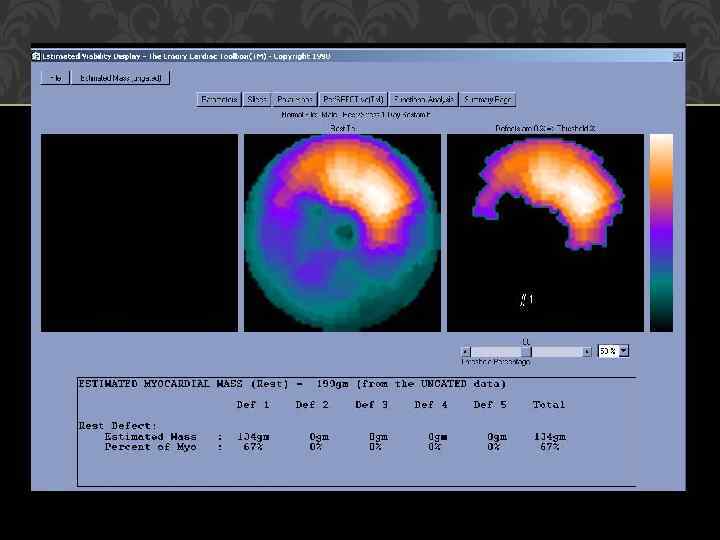Open the PerSPECTive(TM) view
The image size is (720, 540).
(x=353, y=100)
